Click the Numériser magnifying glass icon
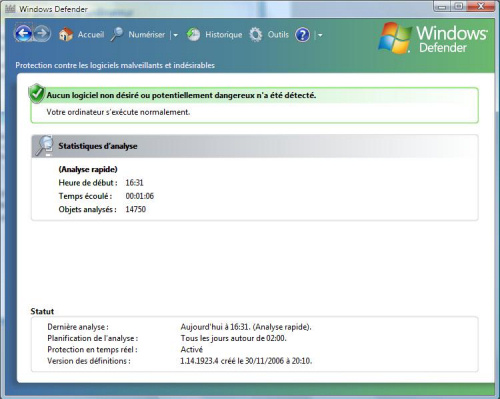 [117, 34]
